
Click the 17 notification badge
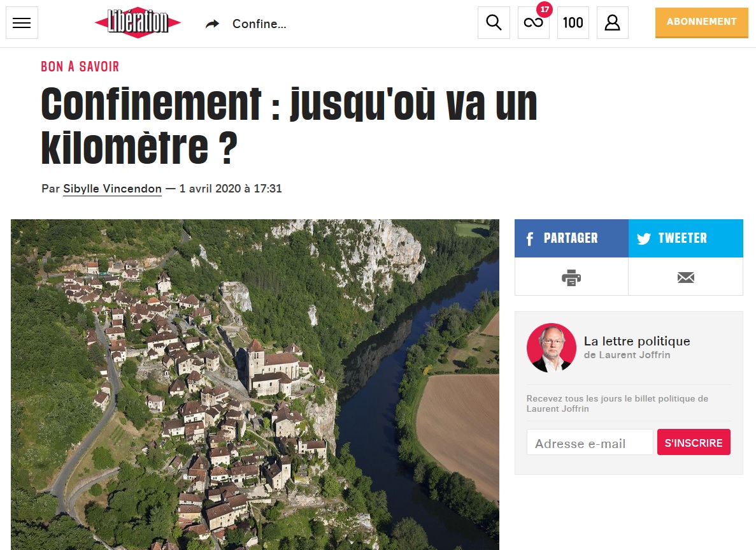[x=545, y=9]
